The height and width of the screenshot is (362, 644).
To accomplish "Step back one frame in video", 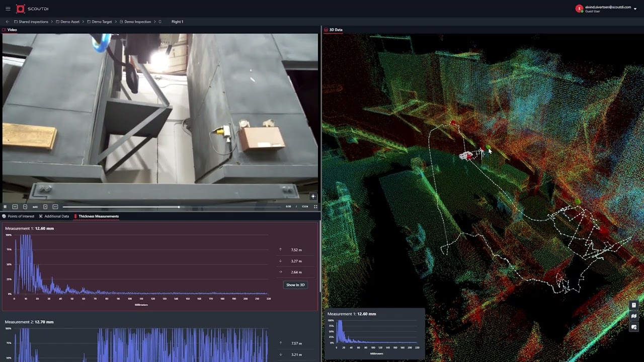I will 25,207.
